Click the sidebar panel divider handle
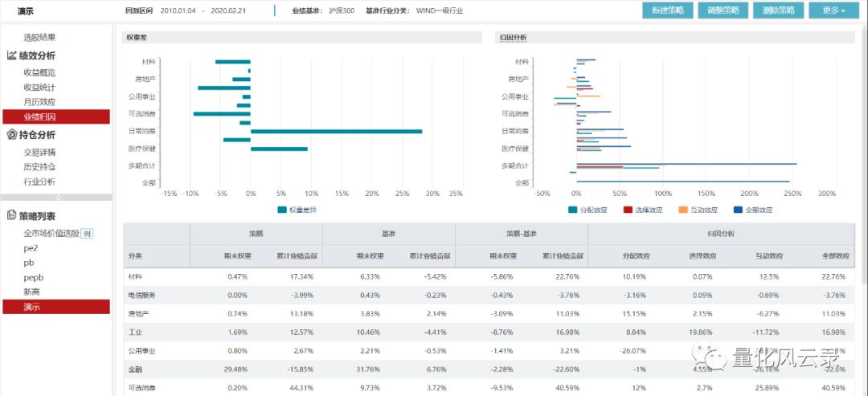The height and width of the screenshot is (396, 868). coord(56,197)
